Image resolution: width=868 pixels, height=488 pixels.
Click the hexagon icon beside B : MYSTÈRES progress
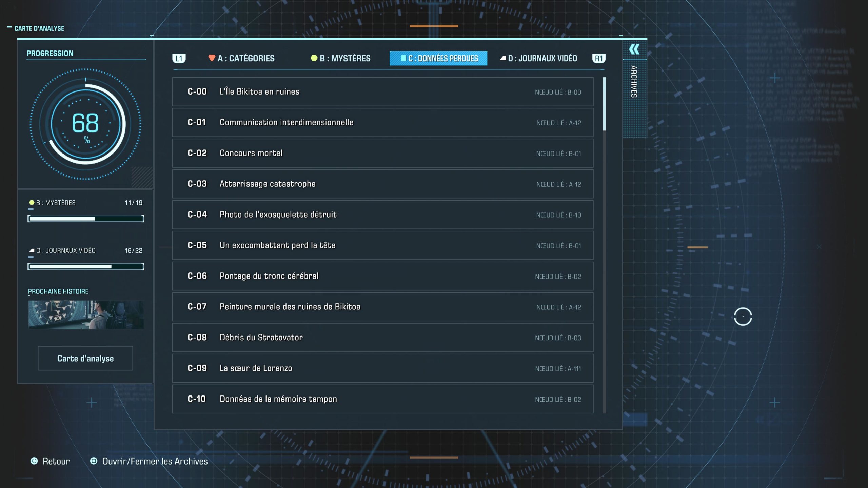coord(32,203)
